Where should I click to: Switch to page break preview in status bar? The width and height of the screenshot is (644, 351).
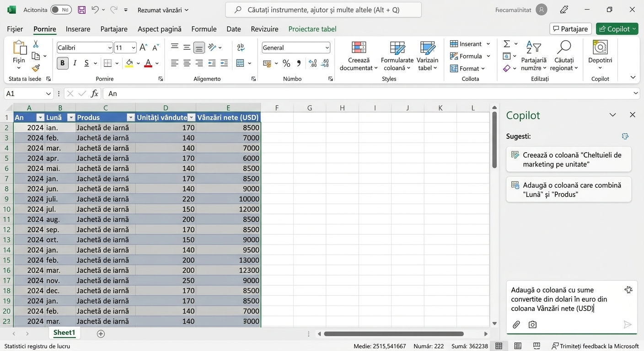537,346
